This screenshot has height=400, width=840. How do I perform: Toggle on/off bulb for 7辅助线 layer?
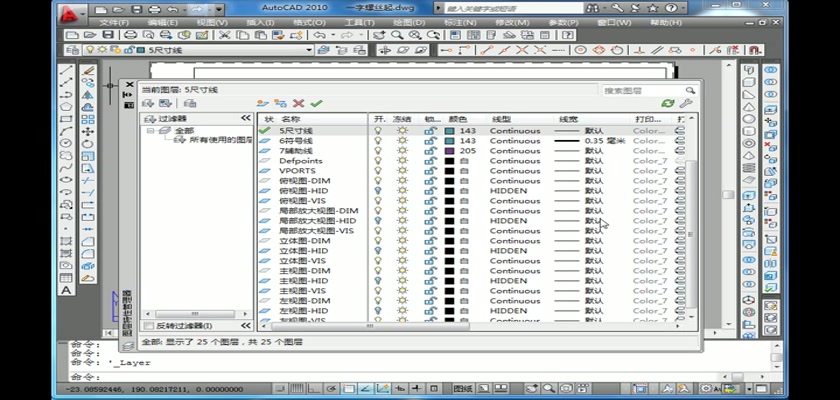pyautogui.click(x=378, y=150)
